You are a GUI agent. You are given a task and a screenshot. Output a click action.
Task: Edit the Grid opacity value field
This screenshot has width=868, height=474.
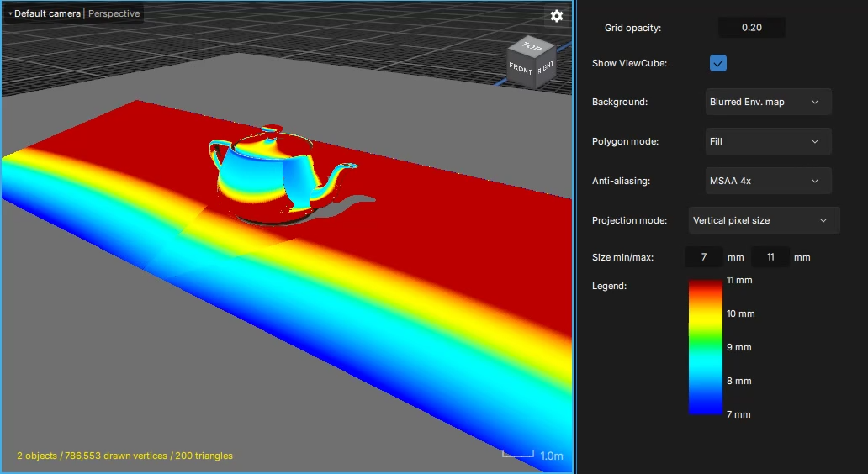point(751,27)
